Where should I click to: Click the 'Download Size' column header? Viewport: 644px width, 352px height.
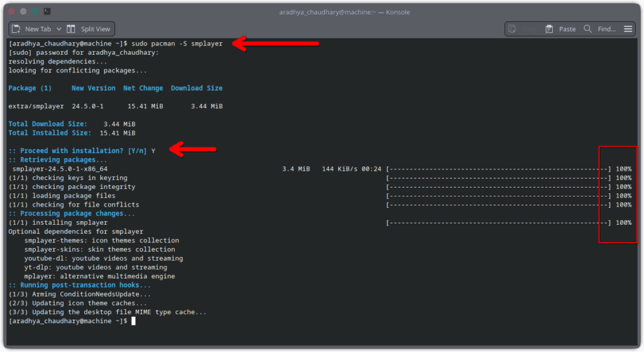(x=197, y=88)
